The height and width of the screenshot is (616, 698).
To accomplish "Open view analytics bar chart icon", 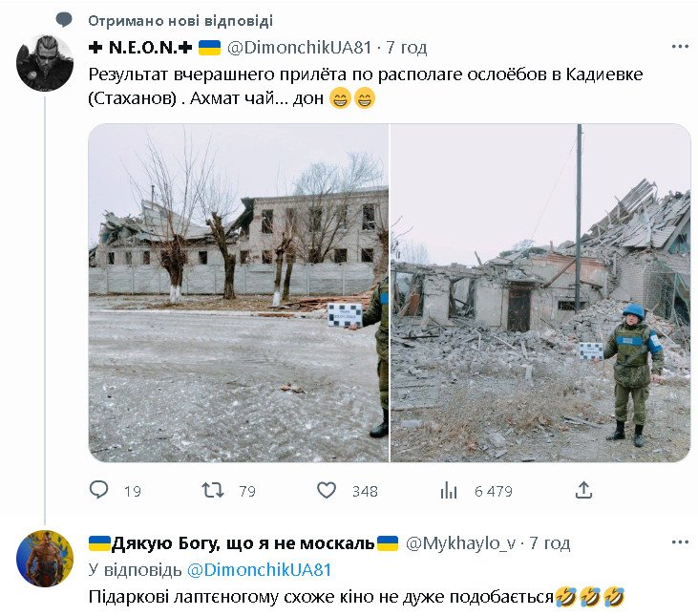I will coord(449,491).
